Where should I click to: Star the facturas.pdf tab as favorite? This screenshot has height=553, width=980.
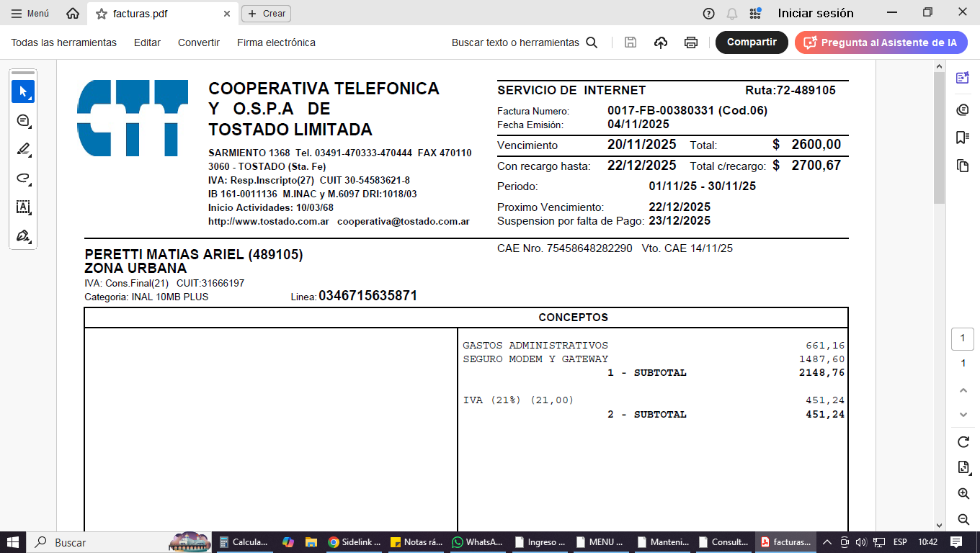[x=102, y=14]
